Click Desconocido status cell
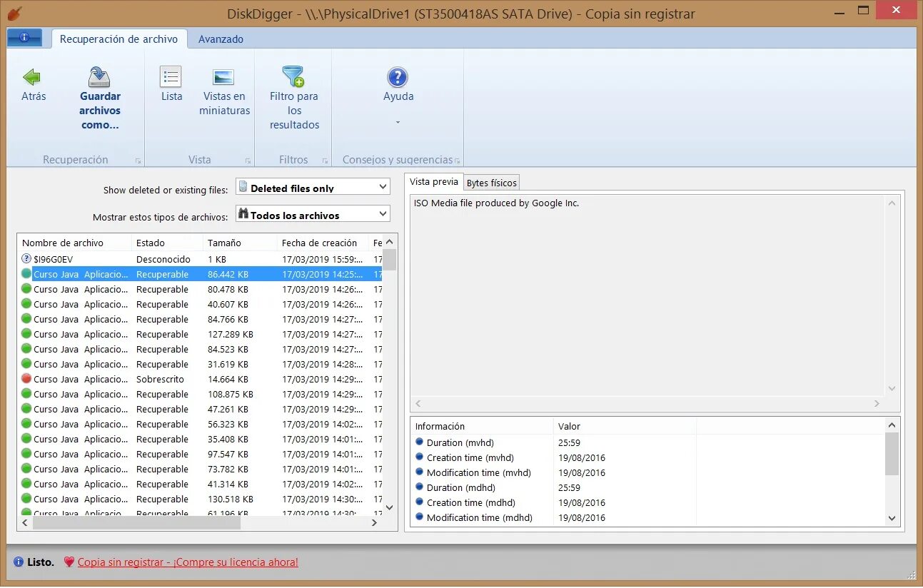 163,259
